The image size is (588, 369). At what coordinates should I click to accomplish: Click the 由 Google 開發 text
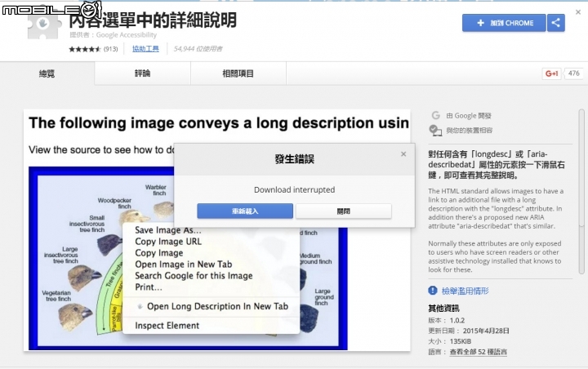coord(469,116)
